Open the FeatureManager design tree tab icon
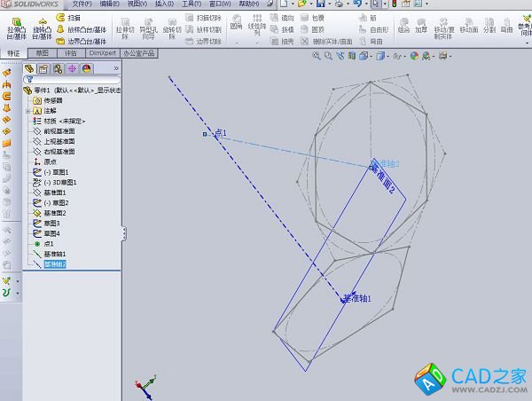 pos(29,68)
